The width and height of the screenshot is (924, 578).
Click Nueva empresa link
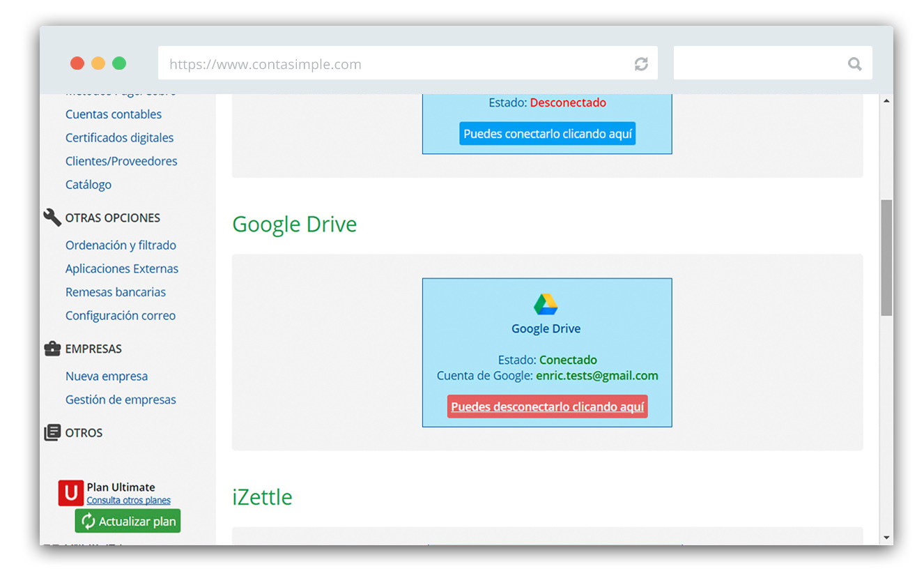[x=107, y=377]
